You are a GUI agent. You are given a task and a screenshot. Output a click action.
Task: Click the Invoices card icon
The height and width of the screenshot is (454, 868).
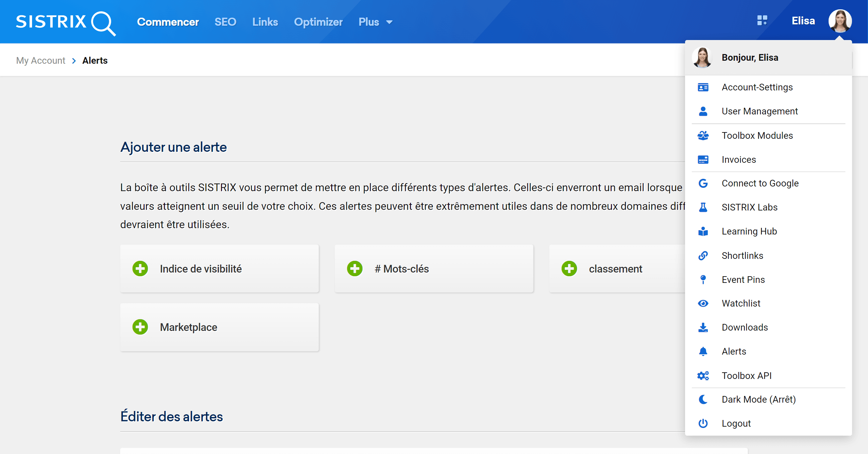click(703, 160)
